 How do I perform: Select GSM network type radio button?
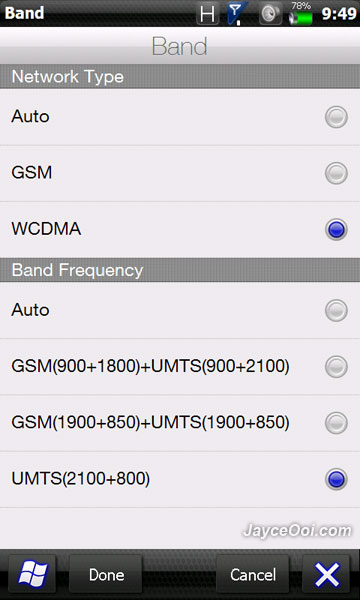[x=336, y=173]
